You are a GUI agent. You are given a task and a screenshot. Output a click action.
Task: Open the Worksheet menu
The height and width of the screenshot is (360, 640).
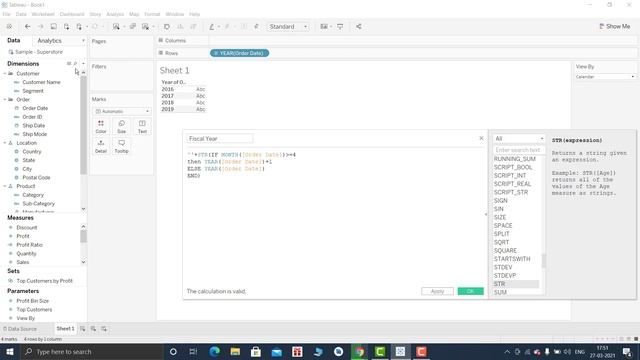click(43, 14)
